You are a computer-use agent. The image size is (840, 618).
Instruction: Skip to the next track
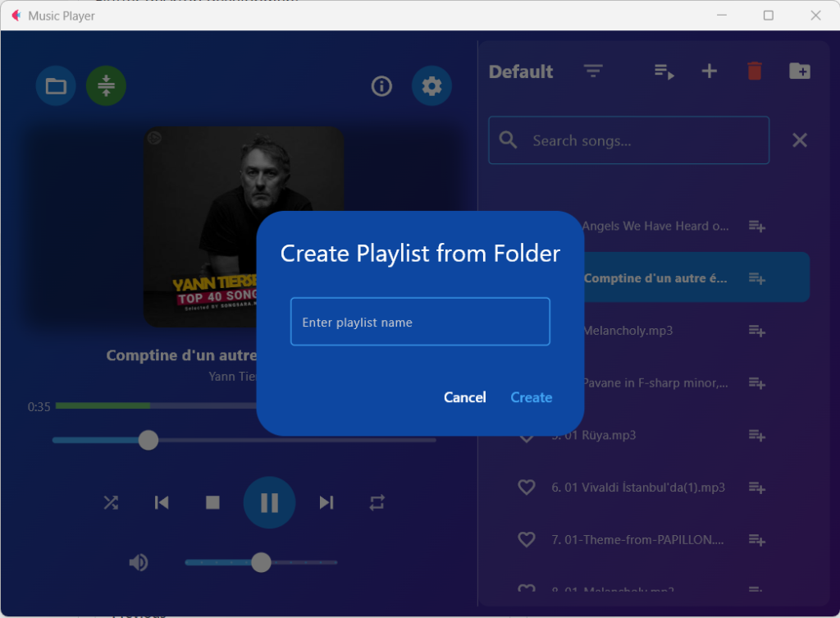click(x=326, y=502)
